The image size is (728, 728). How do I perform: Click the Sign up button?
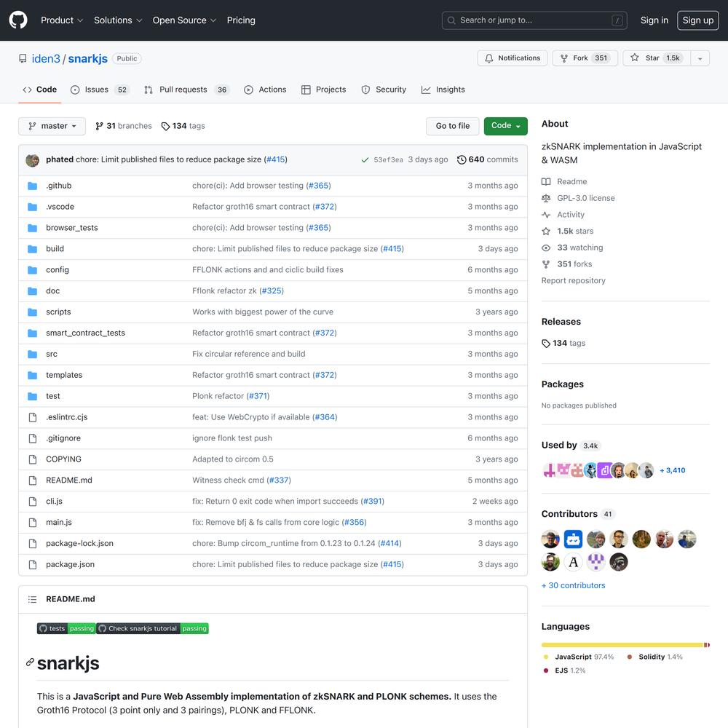point(698,20)
